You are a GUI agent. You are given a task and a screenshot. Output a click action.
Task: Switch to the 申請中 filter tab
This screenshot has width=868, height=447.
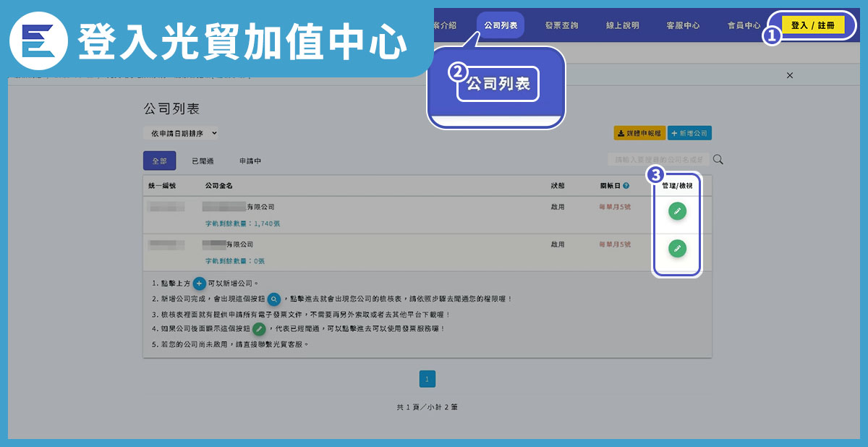(x=250, y=161)
